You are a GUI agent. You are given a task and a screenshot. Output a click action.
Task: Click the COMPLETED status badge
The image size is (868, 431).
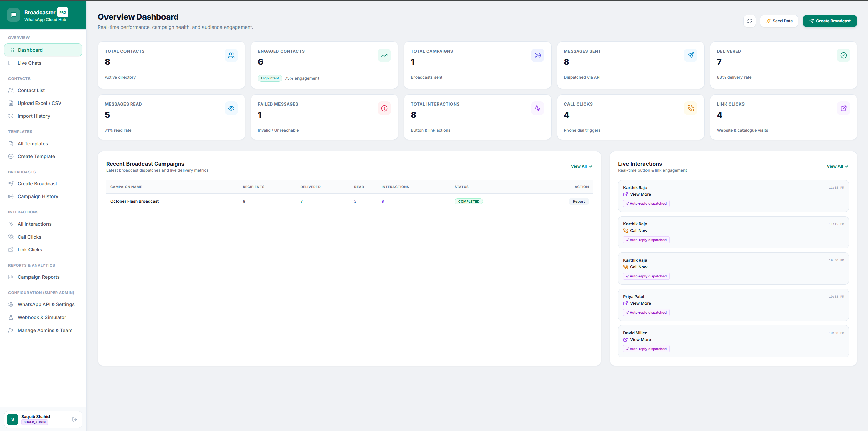pyautogui.click(x=468, y=201)
